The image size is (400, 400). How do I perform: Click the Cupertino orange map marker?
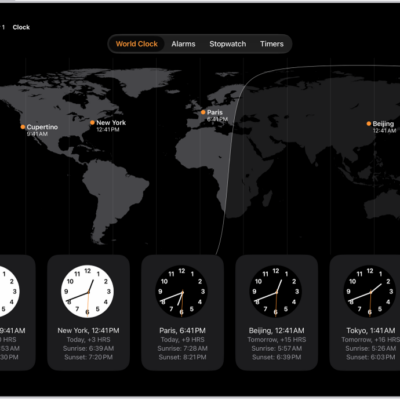click(x=23, y=127)
